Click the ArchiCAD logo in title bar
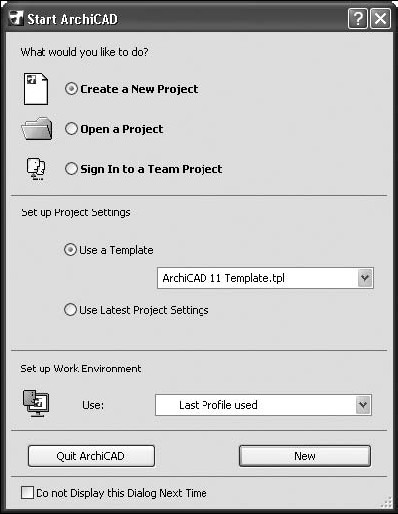 16,18
